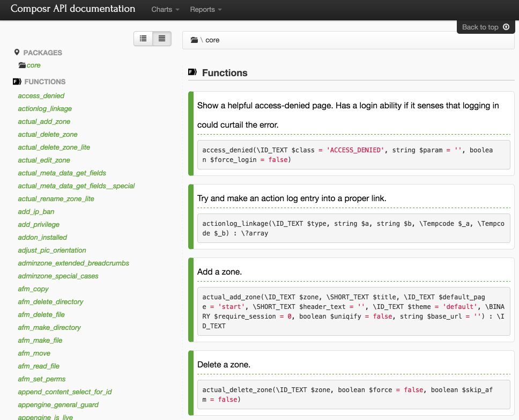Open the Reports dropdown menu
Screen dimensions: 519x420
(205, 10)
